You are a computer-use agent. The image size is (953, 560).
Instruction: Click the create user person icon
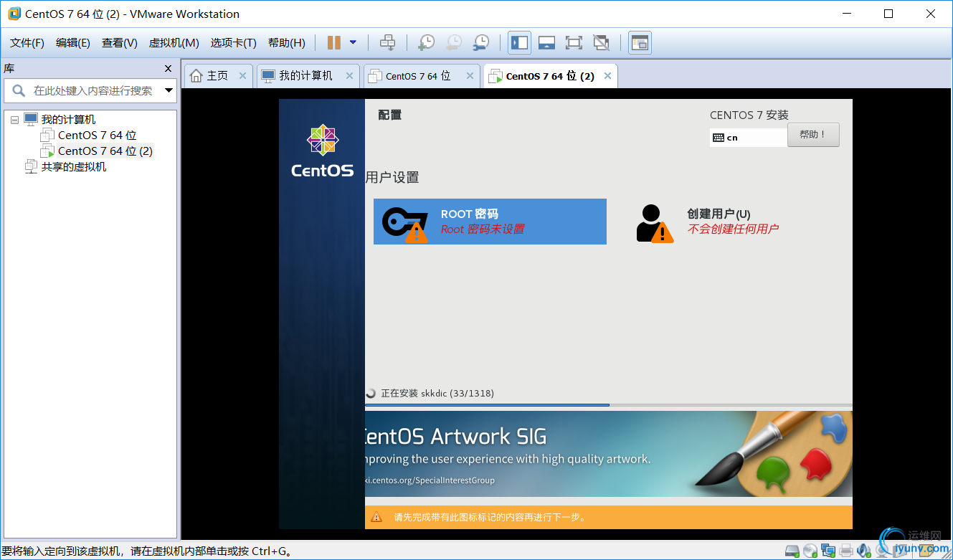pyautogui.click(x=654, y=223)
